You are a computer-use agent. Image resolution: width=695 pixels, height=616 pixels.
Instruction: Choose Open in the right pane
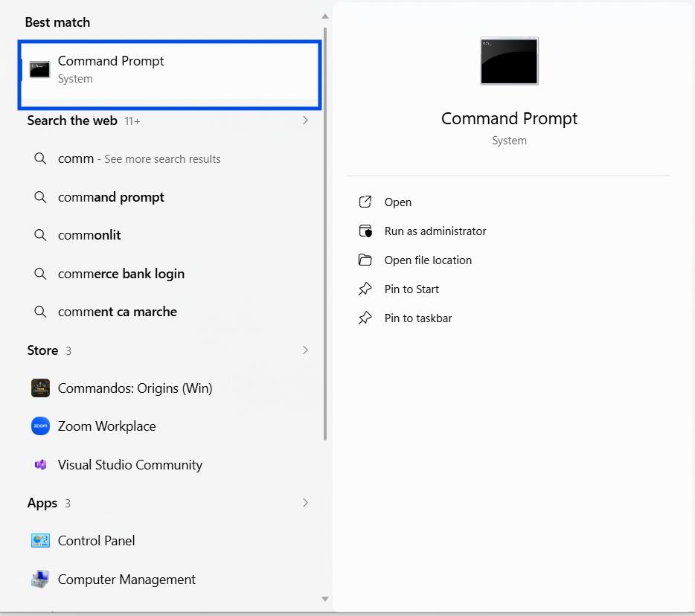397,202
